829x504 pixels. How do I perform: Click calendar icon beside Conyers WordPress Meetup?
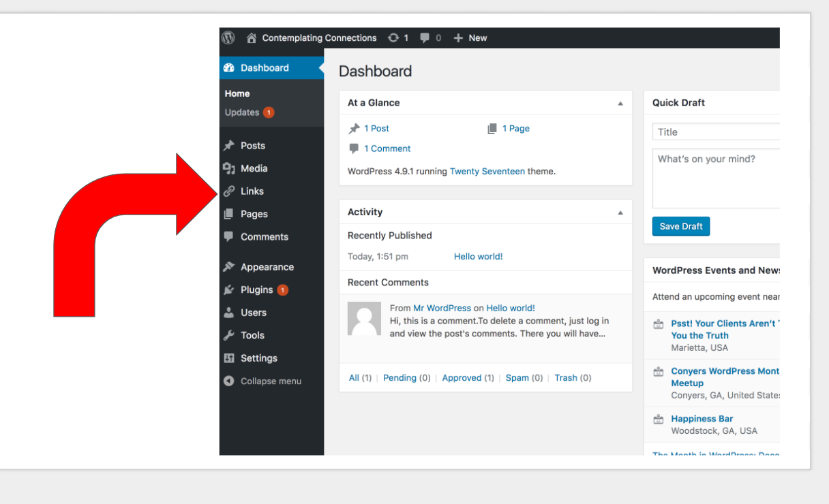[x=659, y=372]
